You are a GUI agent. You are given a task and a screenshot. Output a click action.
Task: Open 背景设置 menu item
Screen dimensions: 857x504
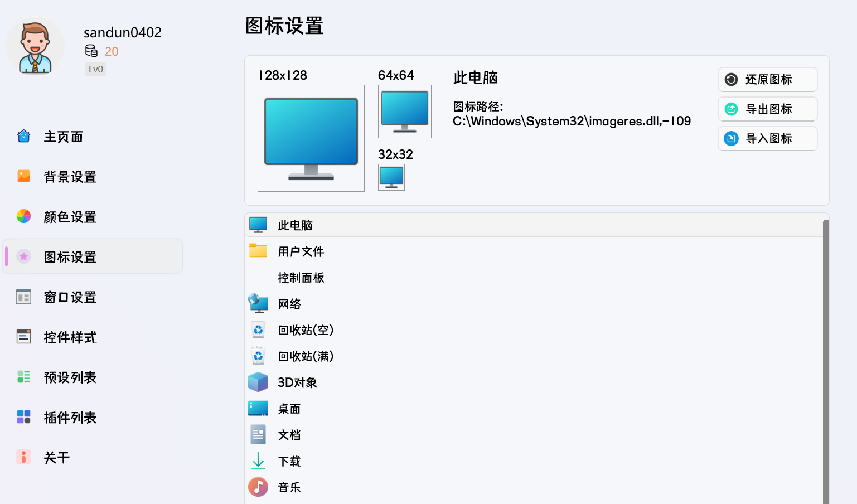93,176
